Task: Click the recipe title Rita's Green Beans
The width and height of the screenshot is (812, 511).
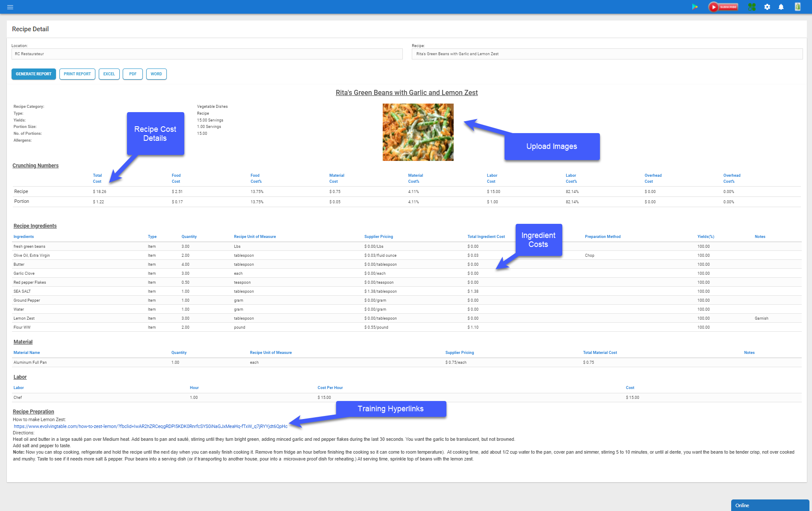Action: tap(407, 92)
